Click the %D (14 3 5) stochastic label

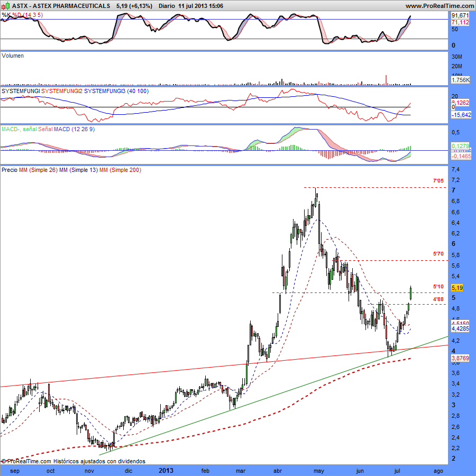click(x=28, y=15)
